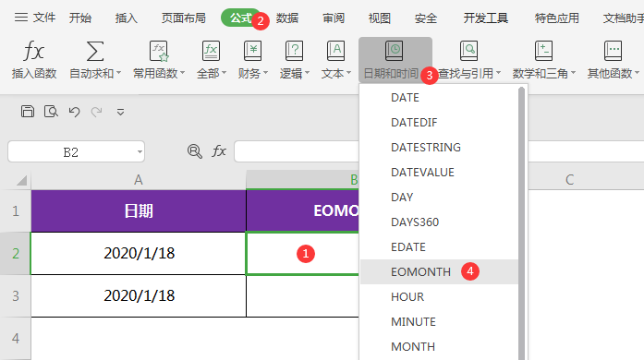Open the 特色应用 tab
The width and height of the screenshot is (644, 360).
tap(557, 18)
